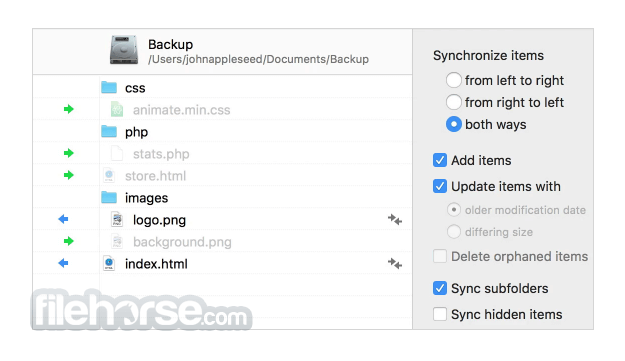
Task: Click the stats.php blank file icon
Action: click(117, 153)
